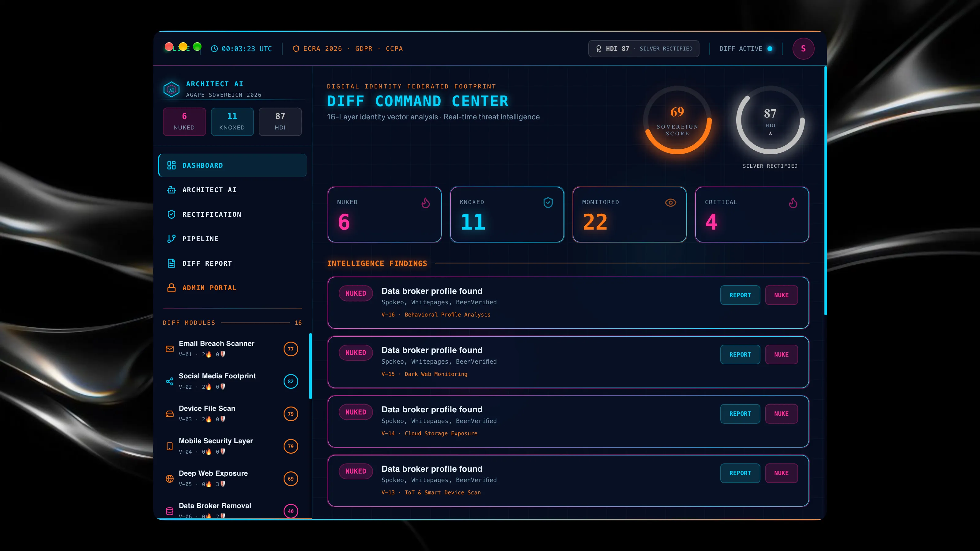Open the Admin Portal
The image size is (980, 551).
coord(232,288)
